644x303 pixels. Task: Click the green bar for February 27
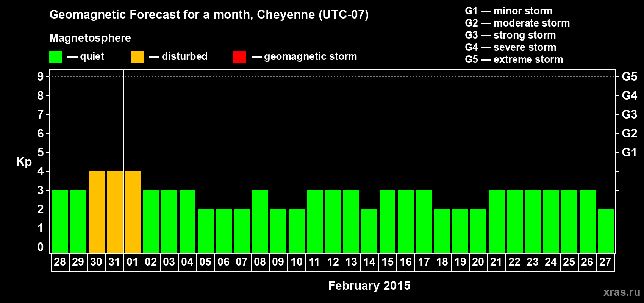pos(606,231)
